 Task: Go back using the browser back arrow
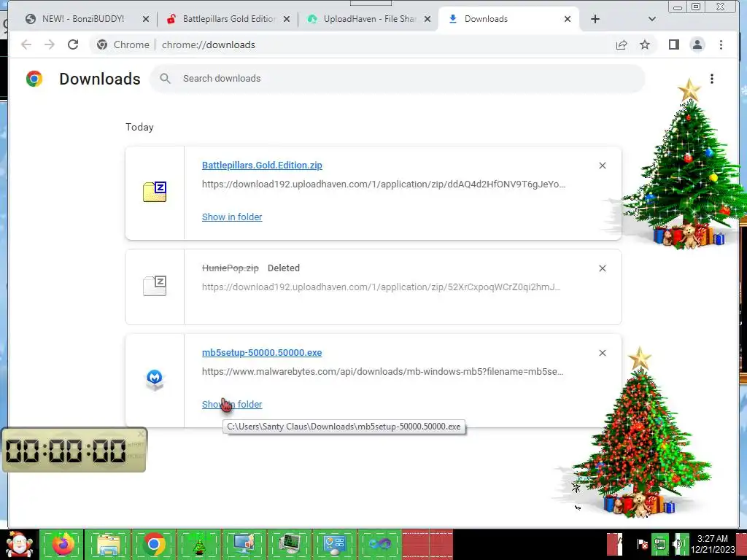click(26, 44)
